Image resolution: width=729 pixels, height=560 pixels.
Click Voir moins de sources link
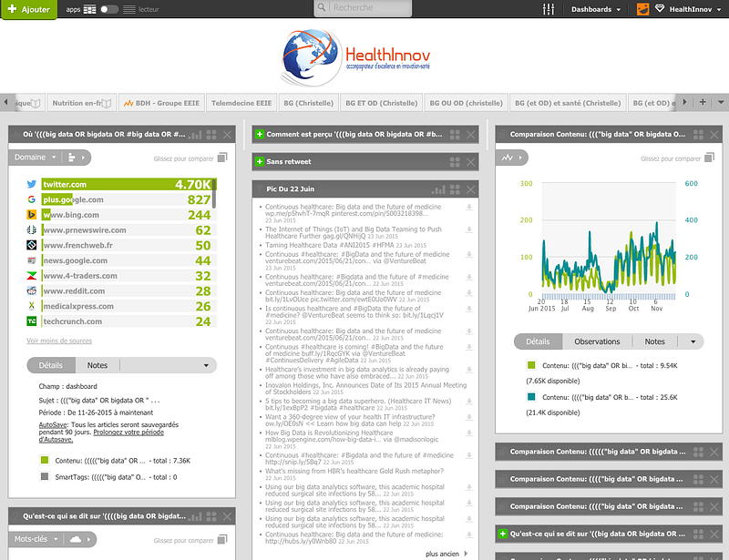pyautogui.click(x=59, y=341)
